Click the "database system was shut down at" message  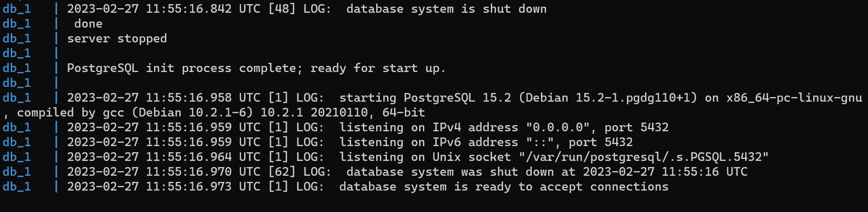click(461, 172)
